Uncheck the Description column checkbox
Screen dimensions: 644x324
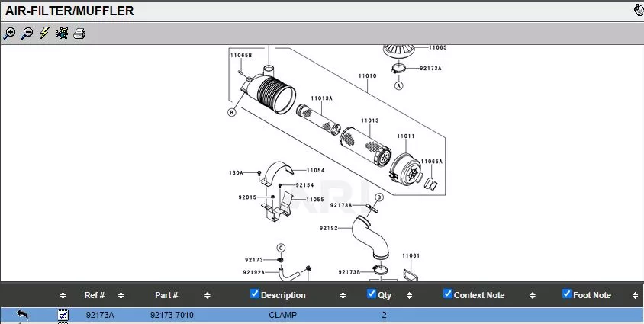tap(255, 294)
